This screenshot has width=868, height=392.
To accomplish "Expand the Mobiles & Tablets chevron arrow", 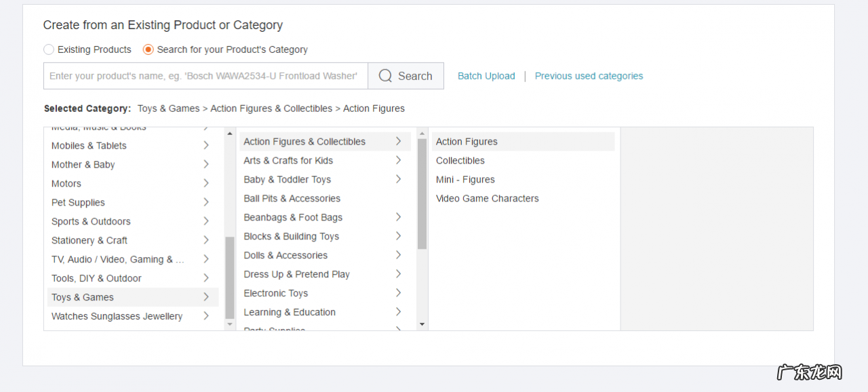I will point(205,145).
